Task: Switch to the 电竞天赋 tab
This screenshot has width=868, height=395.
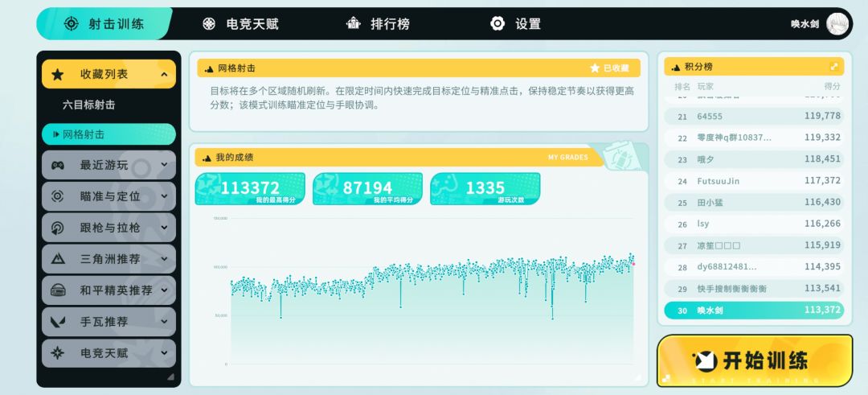Action: click(x=240, y=24)
